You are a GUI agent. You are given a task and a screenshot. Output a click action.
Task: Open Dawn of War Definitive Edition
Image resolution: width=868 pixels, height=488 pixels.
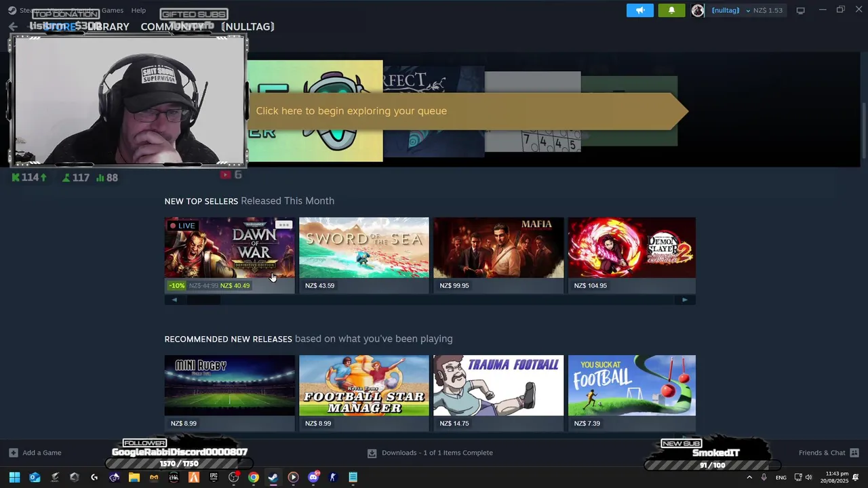[x=229, y=255]
